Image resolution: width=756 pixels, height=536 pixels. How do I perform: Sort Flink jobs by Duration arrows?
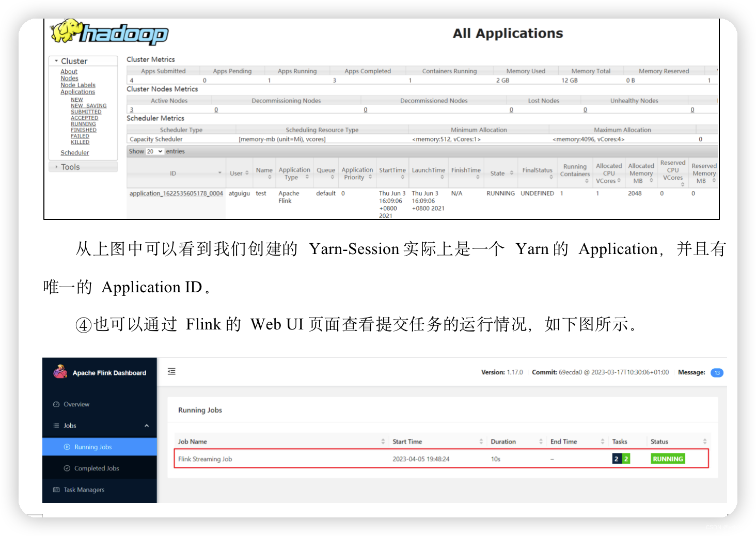[x=541, y=442]
